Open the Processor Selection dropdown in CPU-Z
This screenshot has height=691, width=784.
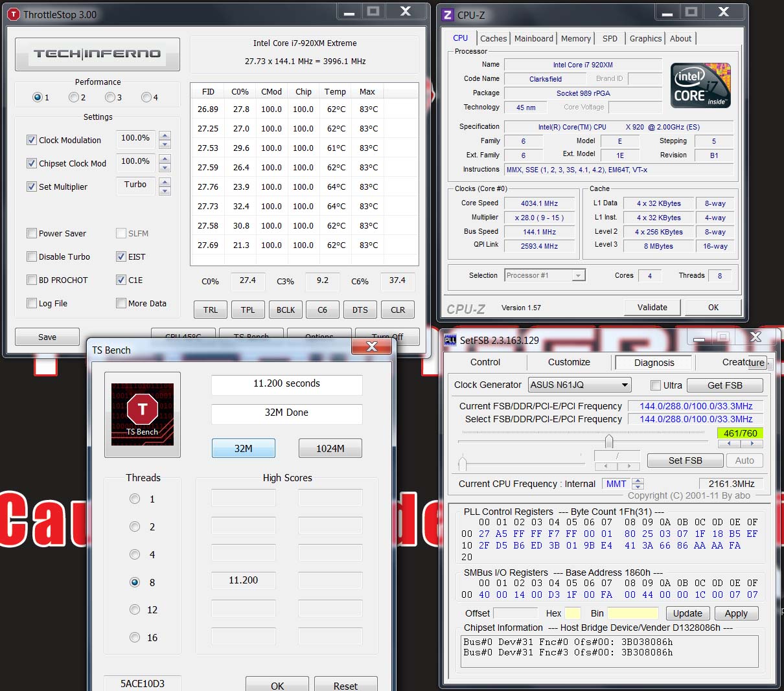(545, 275)
